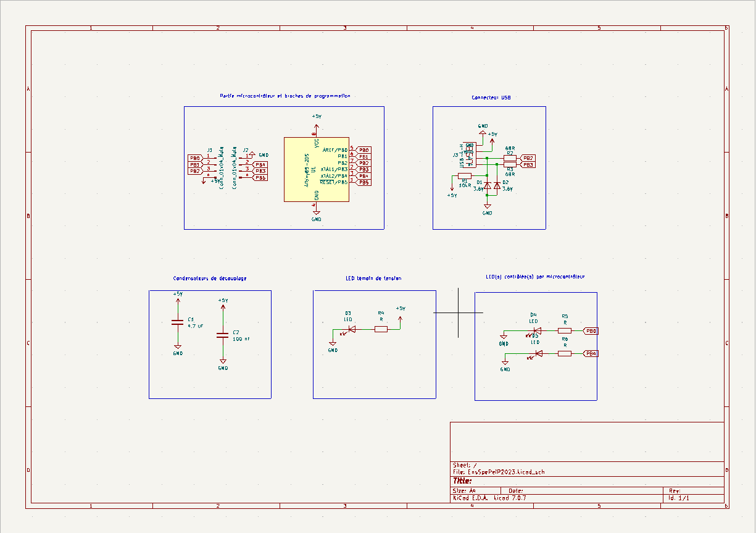Pick the D5 LED symbol
This screenshot has width=756, height=533.
536,355
